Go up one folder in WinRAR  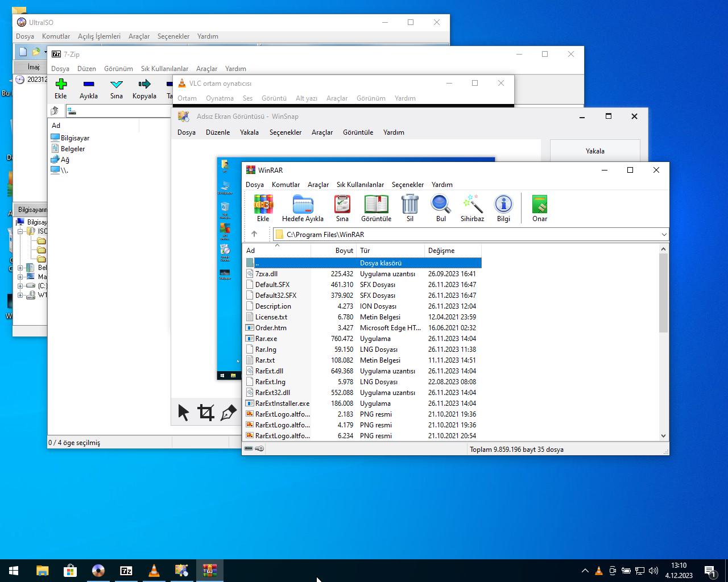click(254, 234)
